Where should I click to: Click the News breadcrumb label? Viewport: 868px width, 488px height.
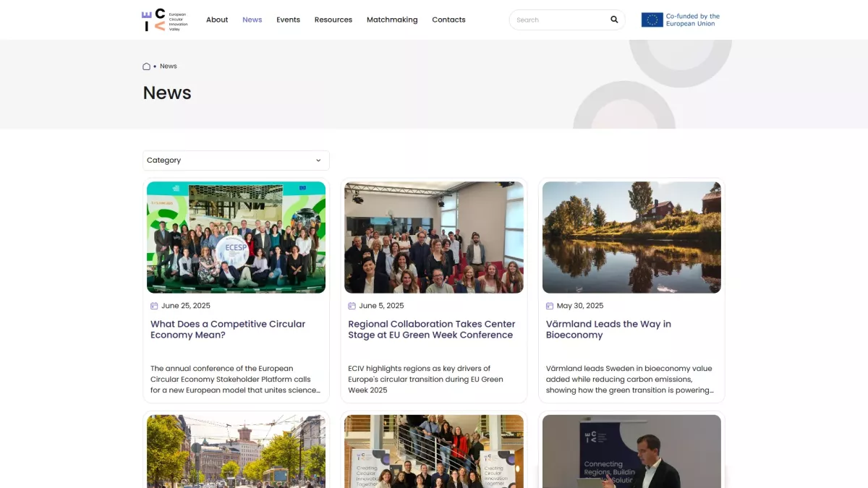pos(169,66)
